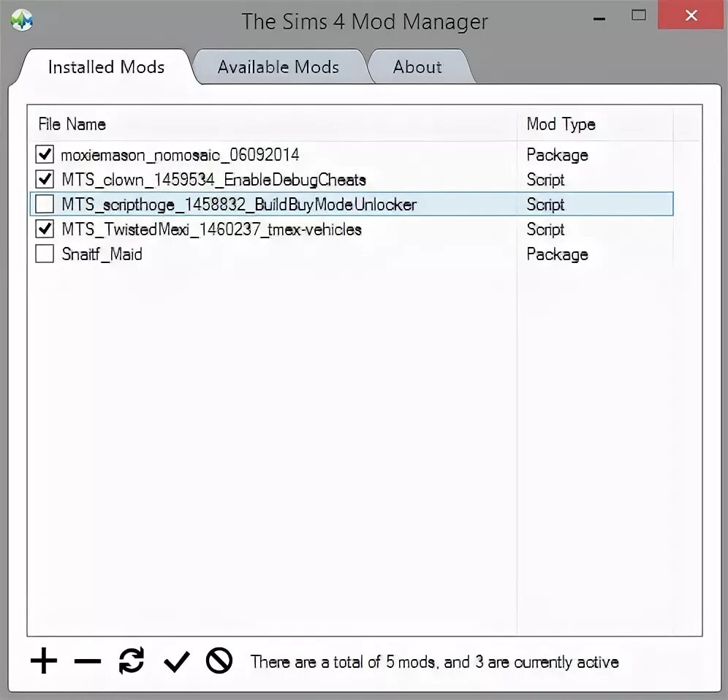Open the About tab

point(417,66)
